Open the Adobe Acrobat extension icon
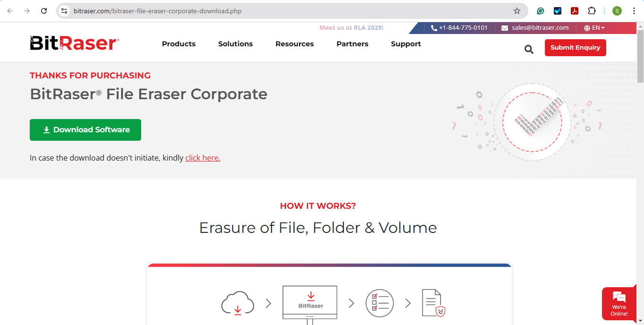Screen dimensions: 644x325 575,10
